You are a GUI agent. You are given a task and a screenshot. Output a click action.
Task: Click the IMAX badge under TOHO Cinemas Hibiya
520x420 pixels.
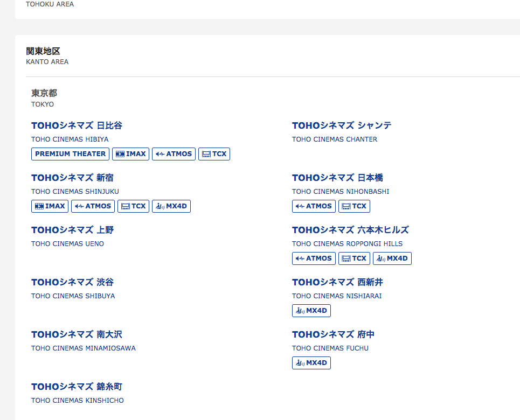[x=130, y=154]
